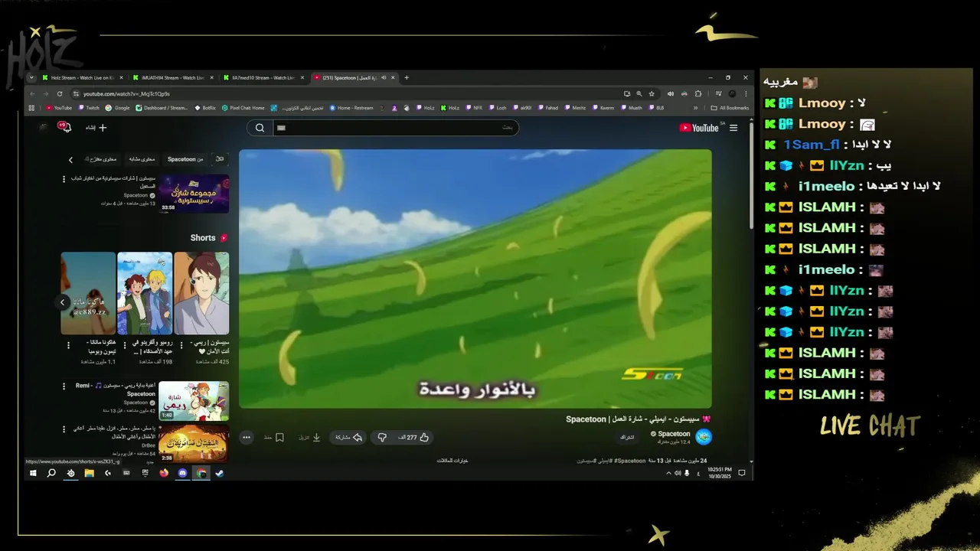Bookmark this page with the star icon

[652, 93]
